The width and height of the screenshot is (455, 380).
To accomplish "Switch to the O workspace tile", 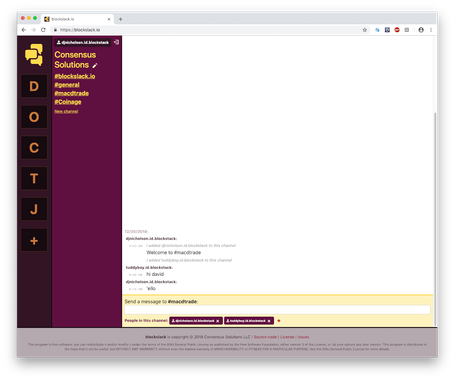I will click(x=34, y=117).
